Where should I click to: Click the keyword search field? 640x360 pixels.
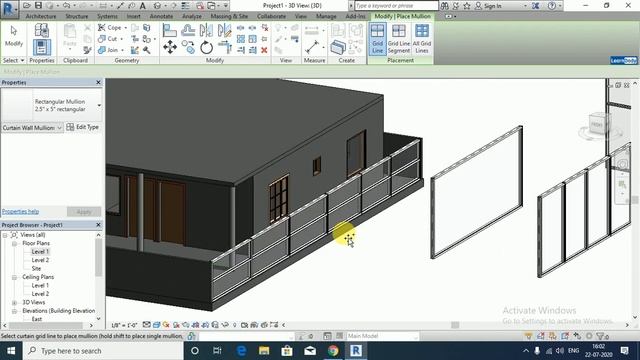point(396,6)
